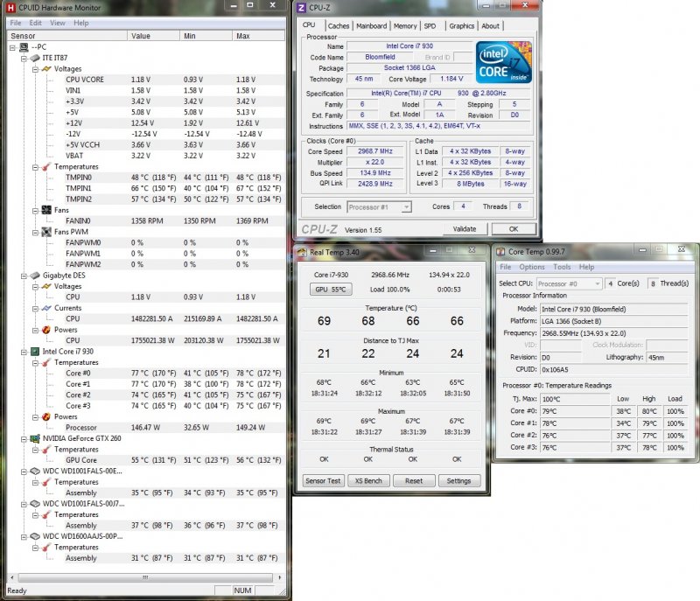
Task: Click the Voltages icon under ITE IT87
Action: [46, 69]
